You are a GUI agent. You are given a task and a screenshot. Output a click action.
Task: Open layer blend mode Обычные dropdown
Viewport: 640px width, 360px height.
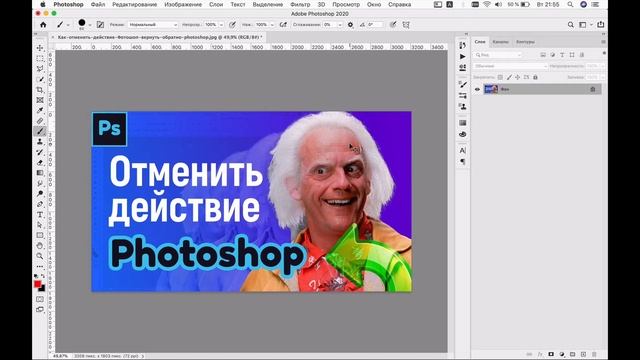[510, 66]
